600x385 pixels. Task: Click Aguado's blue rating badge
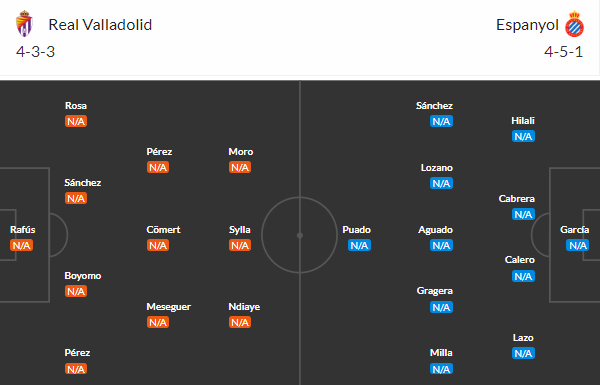tap(441, 245)
